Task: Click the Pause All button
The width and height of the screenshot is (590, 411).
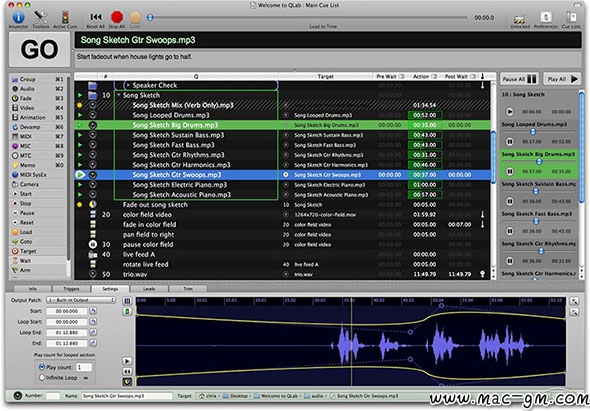Action: point(519,79)
